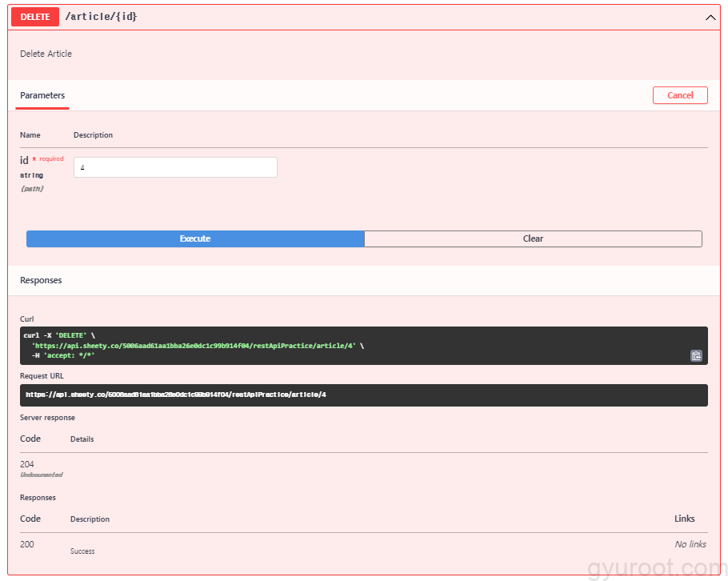Click the red DELETE method badge
Image resolution: width=728 pixels, height=581 pixels.
pos(34,17)
